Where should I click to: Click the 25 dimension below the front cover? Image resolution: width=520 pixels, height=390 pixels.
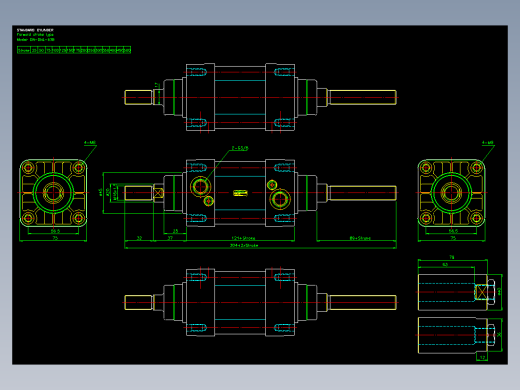coord(175,231)
